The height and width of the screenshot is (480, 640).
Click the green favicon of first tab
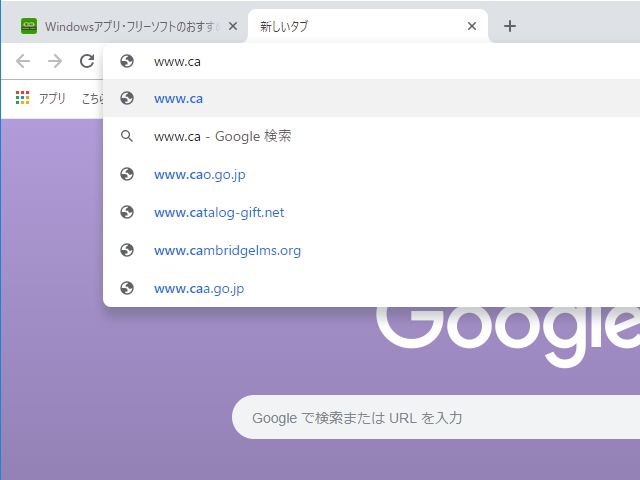[x=29, y=26]
